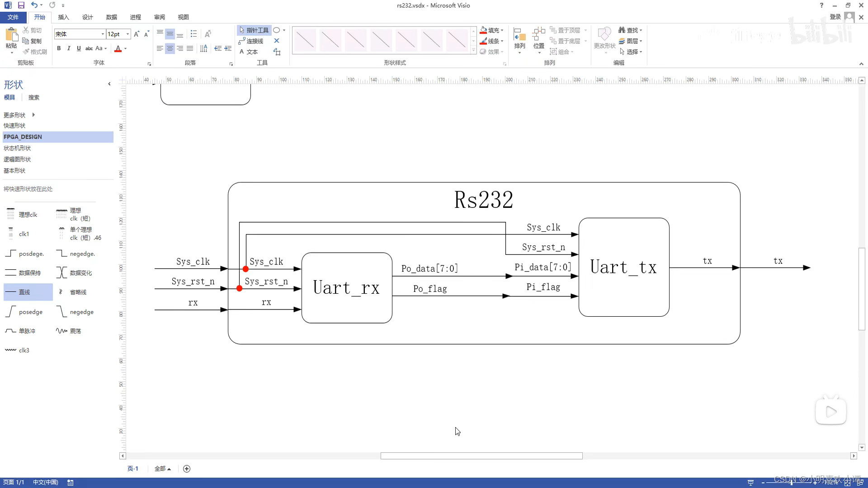This screenshot has height=488, width=868.
Task: Switch to the Insert (插入) ribbon tab
Action: pyautogui.click(x=63, y=17)
